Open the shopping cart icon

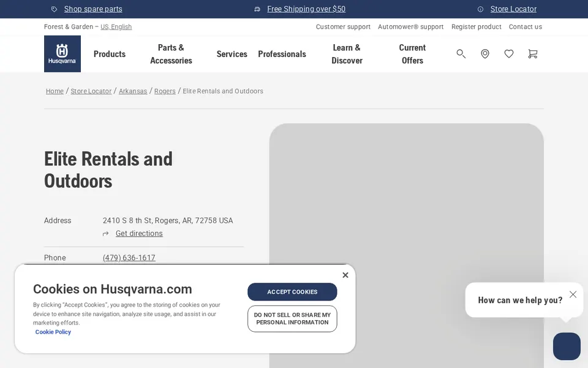[x=532, y=54]
